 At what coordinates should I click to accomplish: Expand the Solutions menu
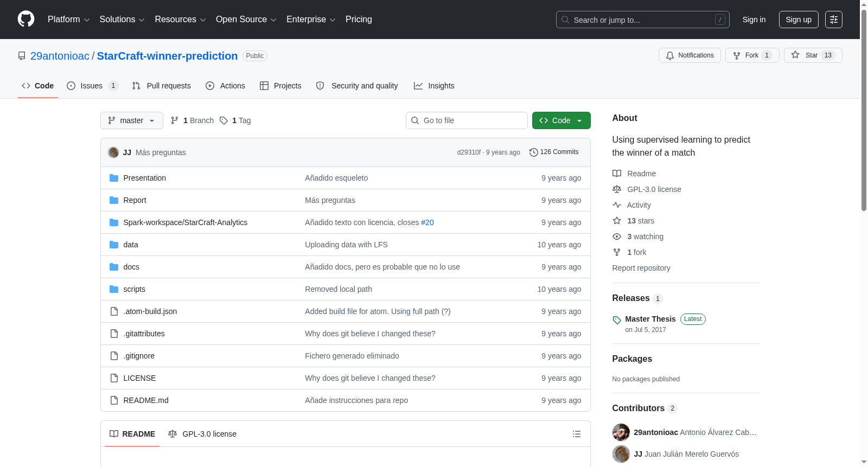click(122, 20)
